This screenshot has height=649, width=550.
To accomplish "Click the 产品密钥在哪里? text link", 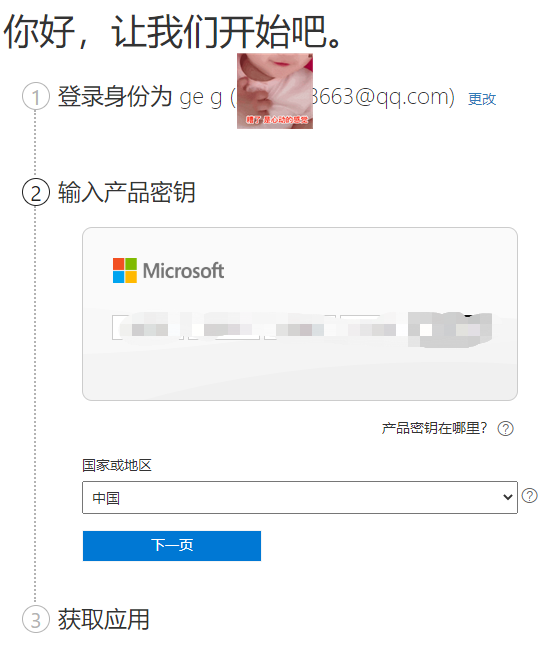I will (434, 428).
